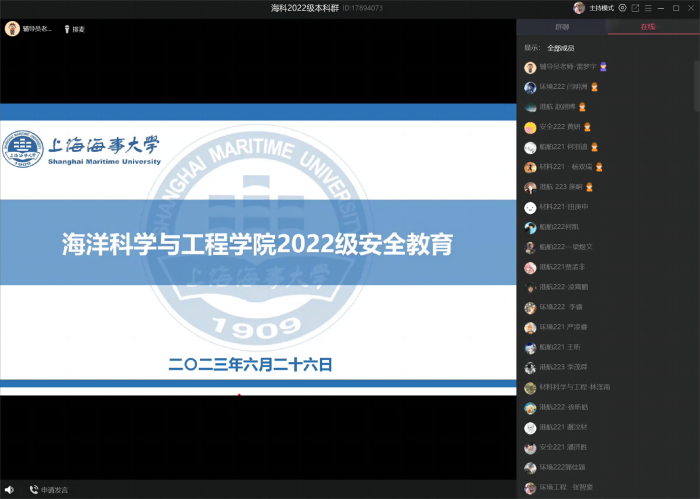Open the hamburger menu icon in title bar

(648, 8)
